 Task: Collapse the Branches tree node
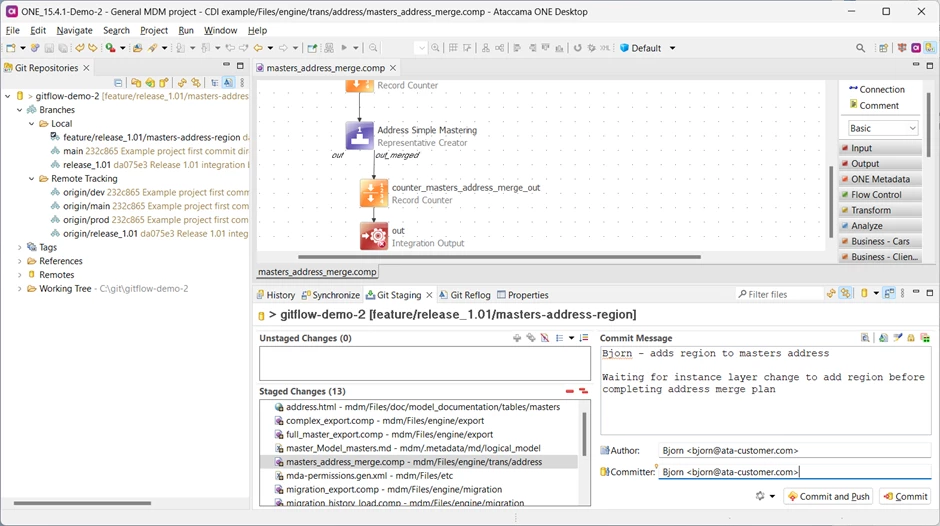point(20,110)
